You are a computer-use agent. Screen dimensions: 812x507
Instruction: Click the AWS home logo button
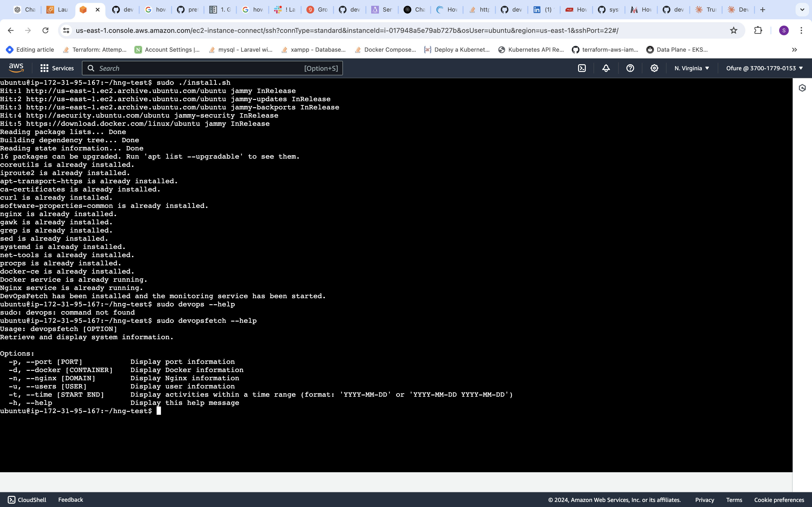click(x=16, y=68)
